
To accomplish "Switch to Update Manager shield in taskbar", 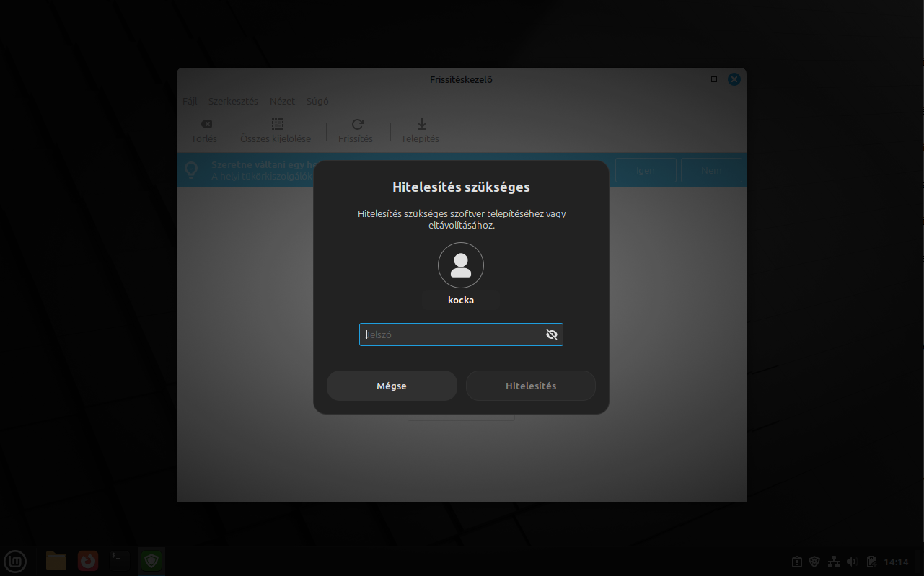I will click(x=151, y=560).
